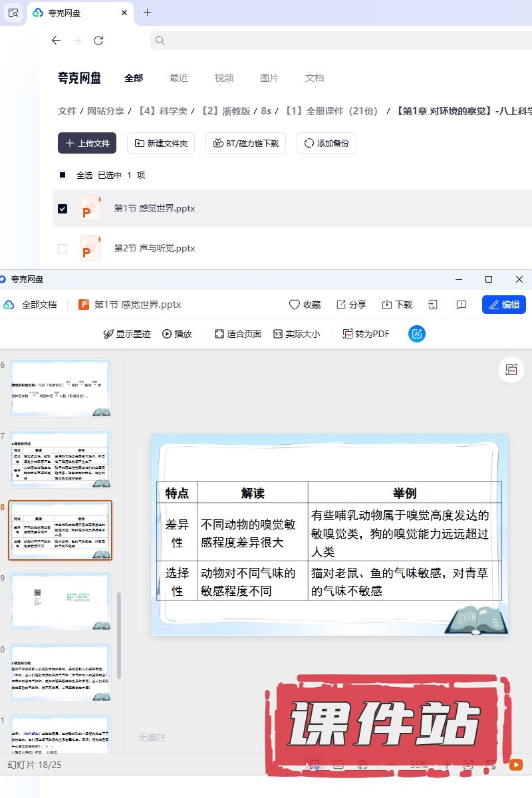Viewport: 532px width, 798px height.
Task: Click the 转为PDF convert icon
Action: (348, 334)
